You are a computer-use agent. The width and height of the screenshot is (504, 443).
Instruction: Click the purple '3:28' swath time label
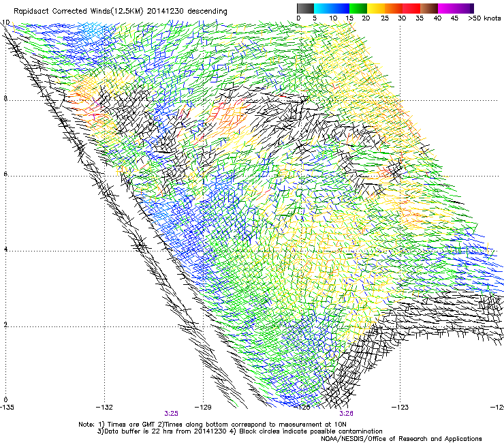point(346,414)
